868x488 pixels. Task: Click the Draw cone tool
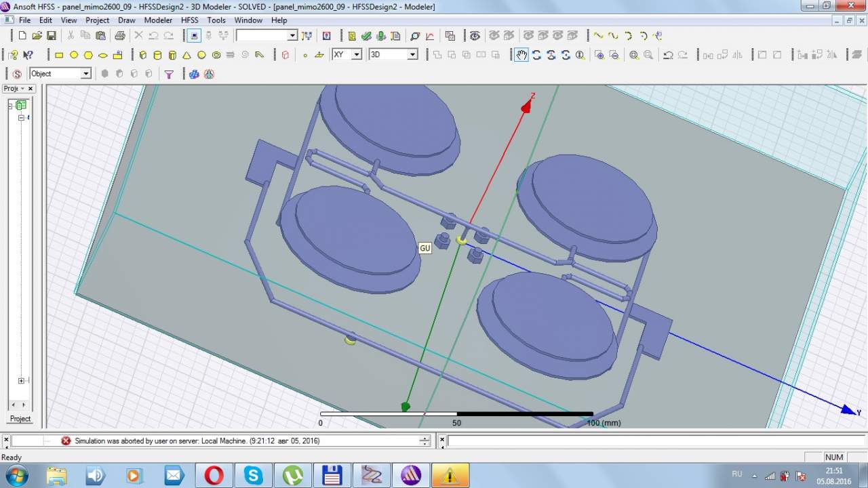(x=186, y=55)
